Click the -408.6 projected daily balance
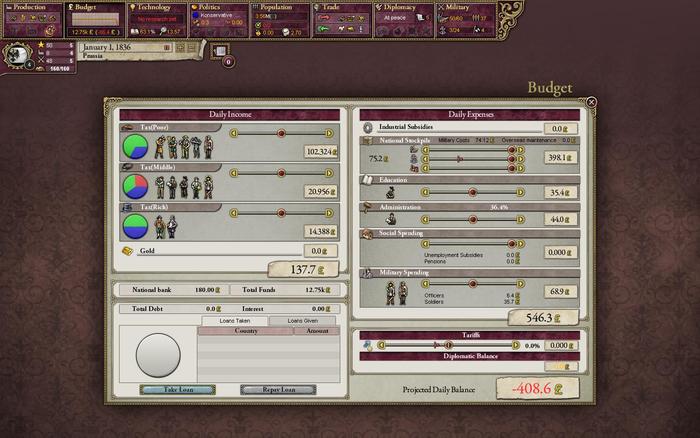Image resolution: width=700 pixels, height=438 pixels. coord(538,388)
